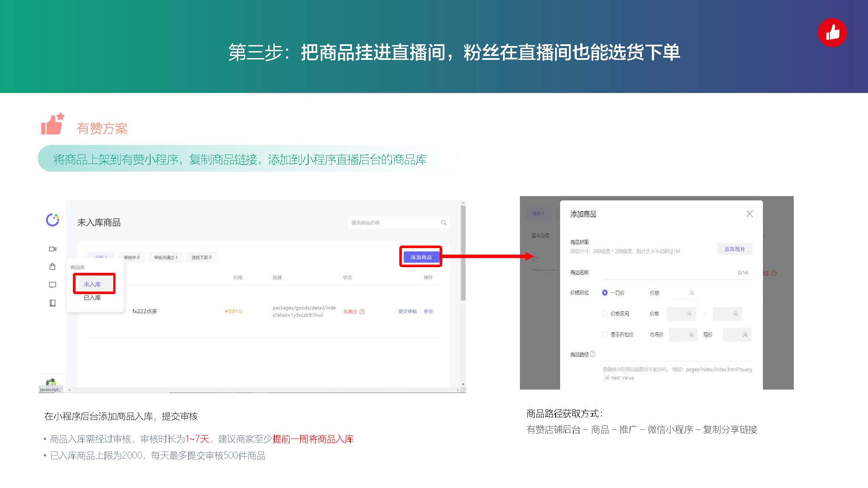Click 商品库 menu header label
The height and width of the screenshot is (488, 868).
pos(78,267)
